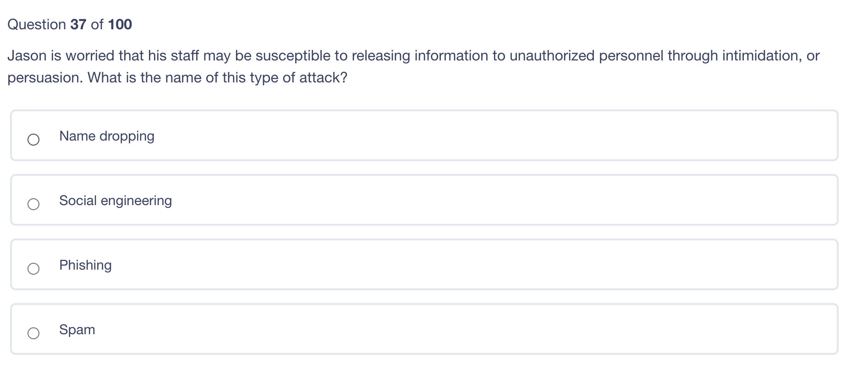Select the "Social engineering" radio button
Image resolution: width=868 pixels, height=369 pixels.
[x=33, y=204]
